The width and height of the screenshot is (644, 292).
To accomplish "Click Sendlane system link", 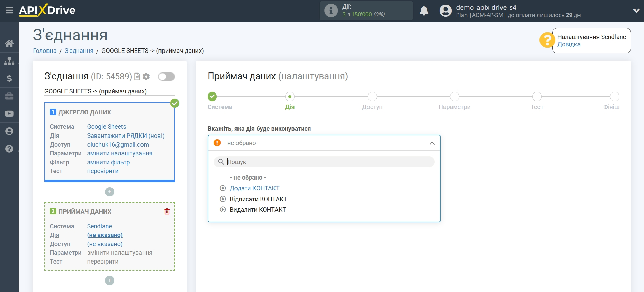I will (99, 226).
